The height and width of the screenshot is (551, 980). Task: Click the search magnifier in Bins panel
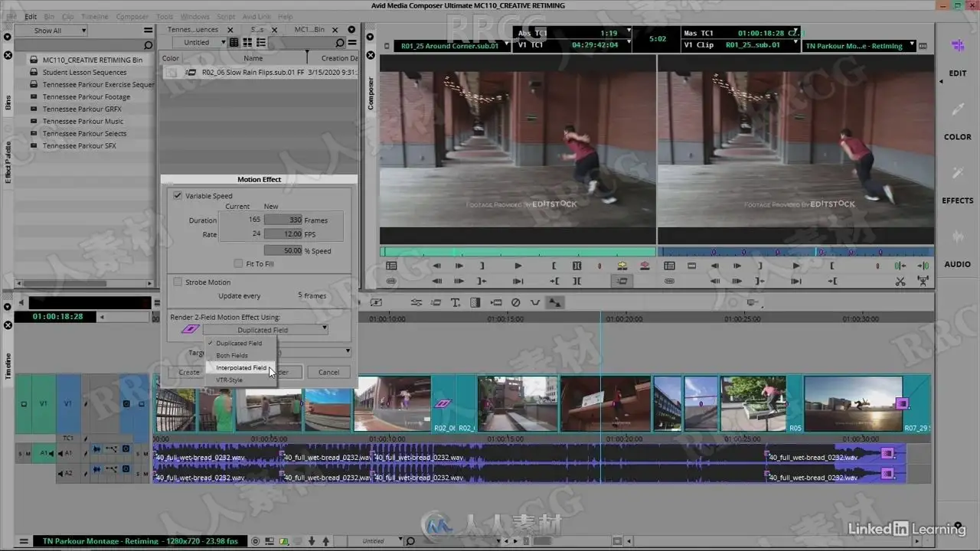click(x=149, y=45)
